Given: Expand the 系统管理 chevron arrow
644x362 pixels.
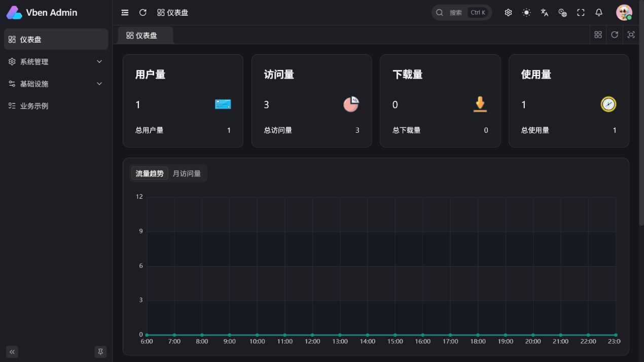Looking at the screenshot, I should point(99,62).
